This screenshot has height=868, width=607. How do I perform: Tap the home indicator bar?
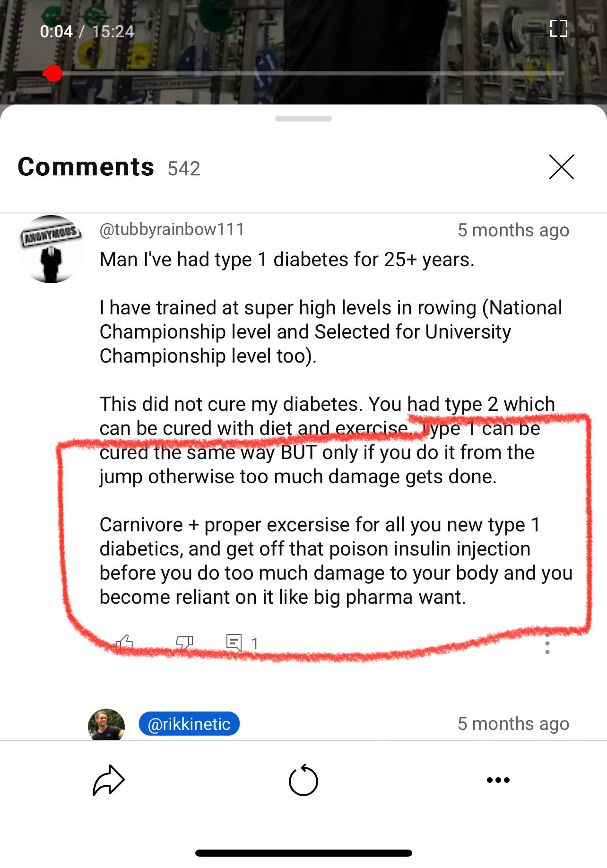point(303,853)
